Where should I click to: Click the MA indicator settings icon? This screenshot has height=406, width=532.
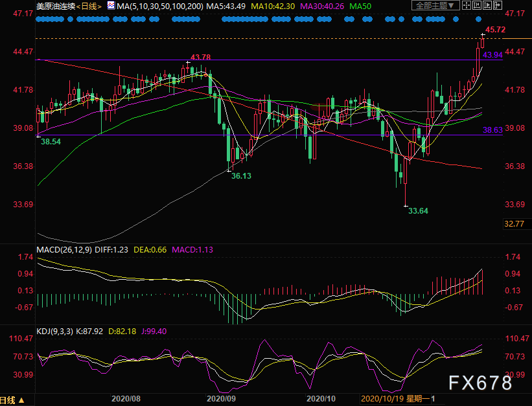pos(111,6)
